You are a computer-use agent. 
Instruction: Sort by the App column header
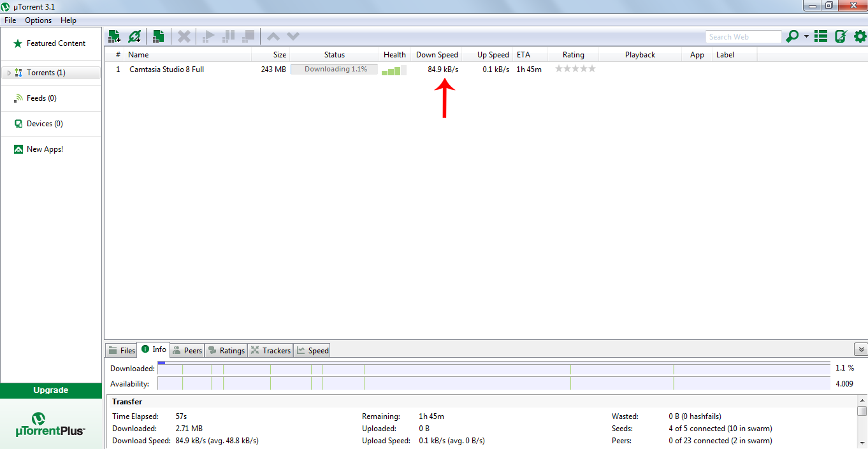point(697,55)
